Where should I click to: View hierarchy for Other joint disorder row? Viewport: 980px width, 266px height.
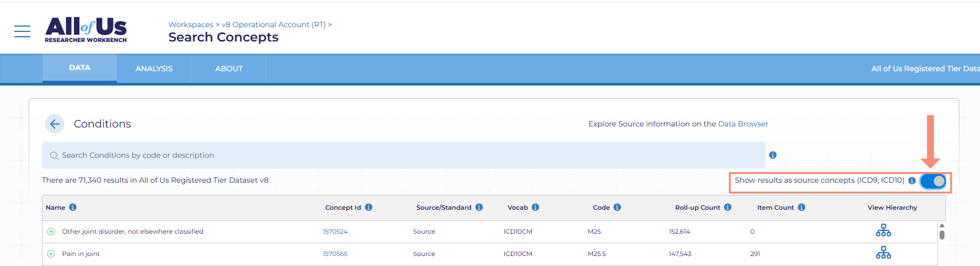click(x=883, y=231)
